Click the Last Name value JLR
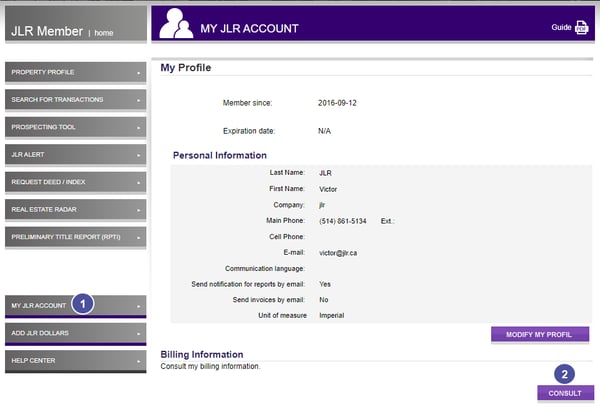 (325, 173)
